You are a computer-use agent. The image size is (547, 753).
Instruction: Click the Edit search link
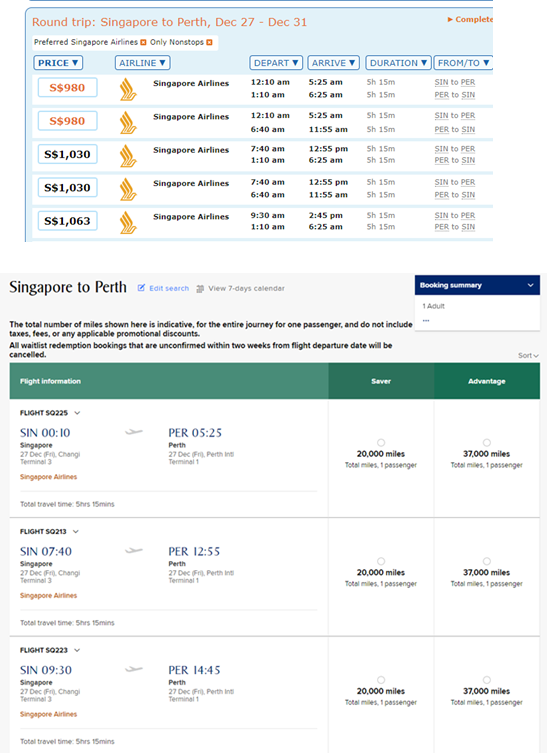click(x=169, y=288)
